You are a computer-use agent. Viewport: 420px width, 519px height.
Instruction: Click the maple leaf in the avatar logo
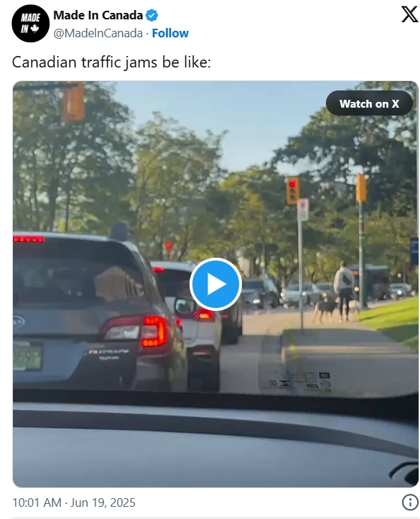pos(34,29)
